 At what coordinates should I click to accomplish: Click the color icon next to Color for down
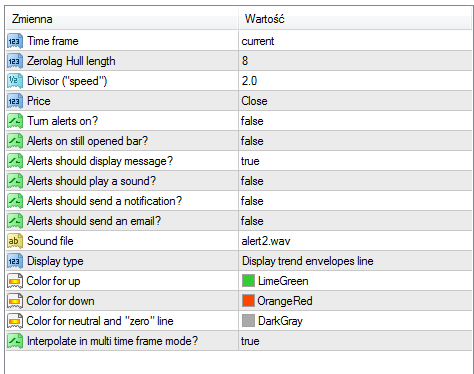tap(15, 301)
